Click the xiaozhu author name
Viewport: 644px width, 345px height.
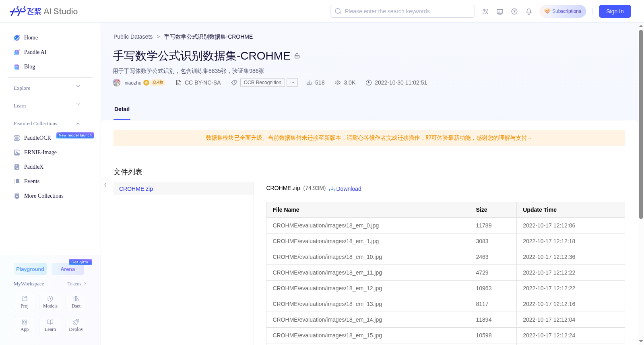tap(133, 83)
